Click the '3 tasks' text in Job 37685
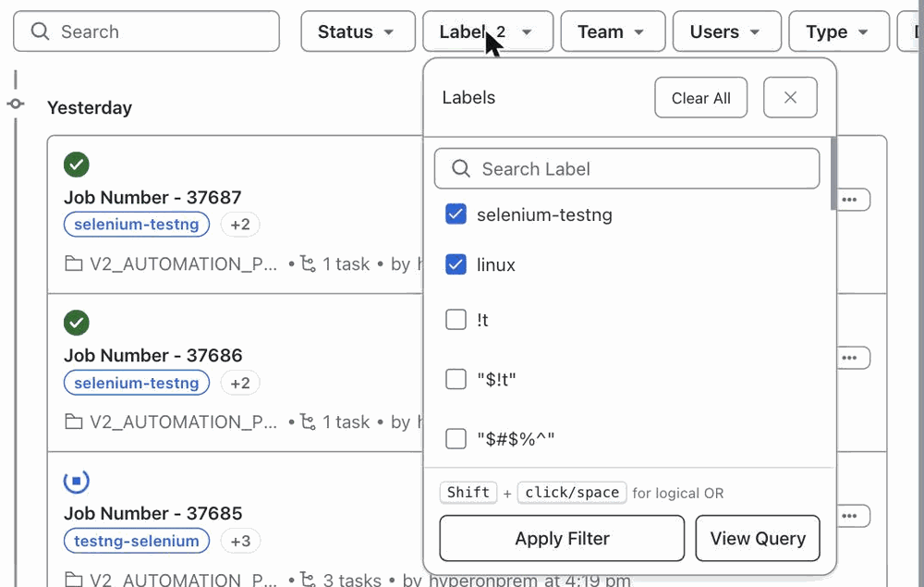This screenshot has width=924, height=587. click(x=352, y=580)
